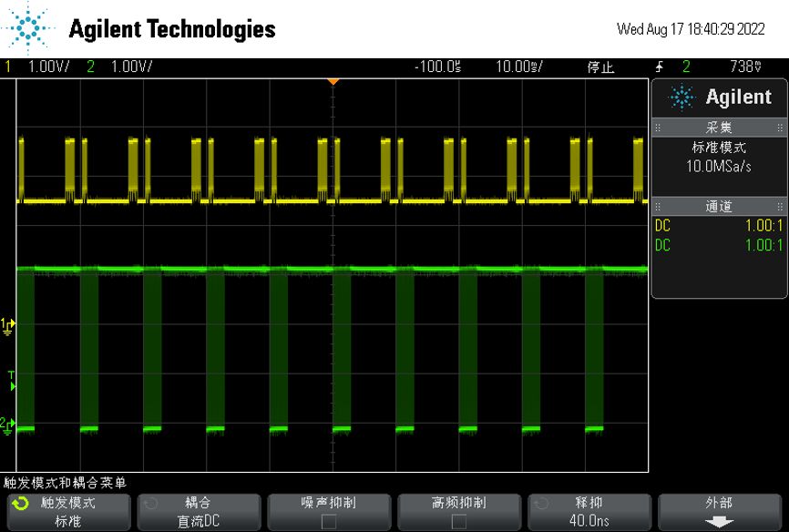Open the 耦合 直流DC coupling selector
The width and height of the screenshot is (789, 532).
click(198, 512)
